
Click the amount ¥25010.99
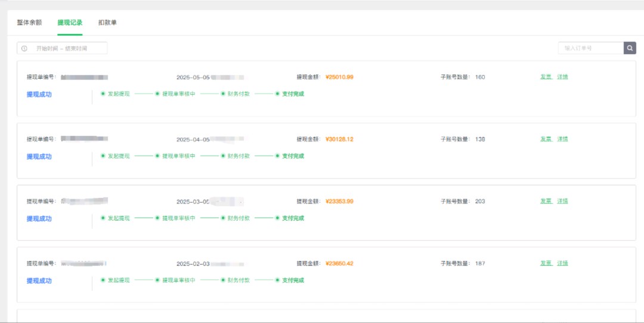339,77
